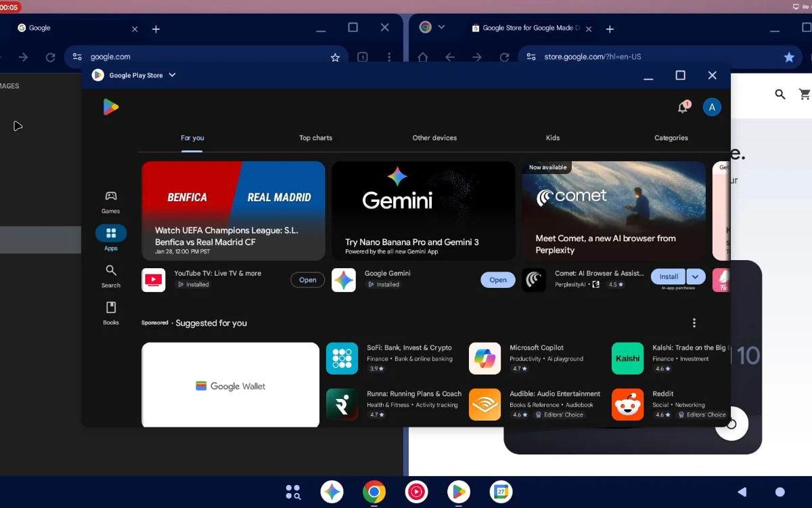Open the Install options arrow for Comet
This screenshot has height=508, width=812.
tap(695, 276)
